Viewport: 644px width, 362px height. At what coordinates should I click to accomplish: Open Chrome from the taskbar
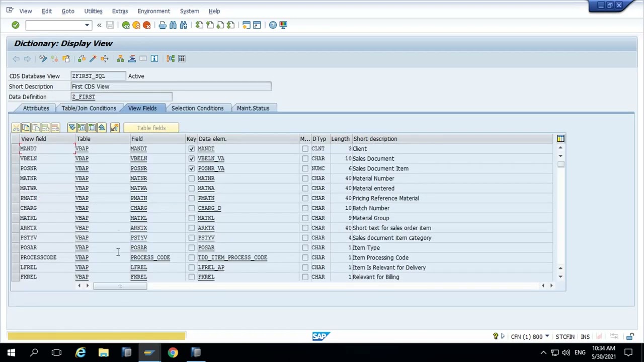[173, 353]
